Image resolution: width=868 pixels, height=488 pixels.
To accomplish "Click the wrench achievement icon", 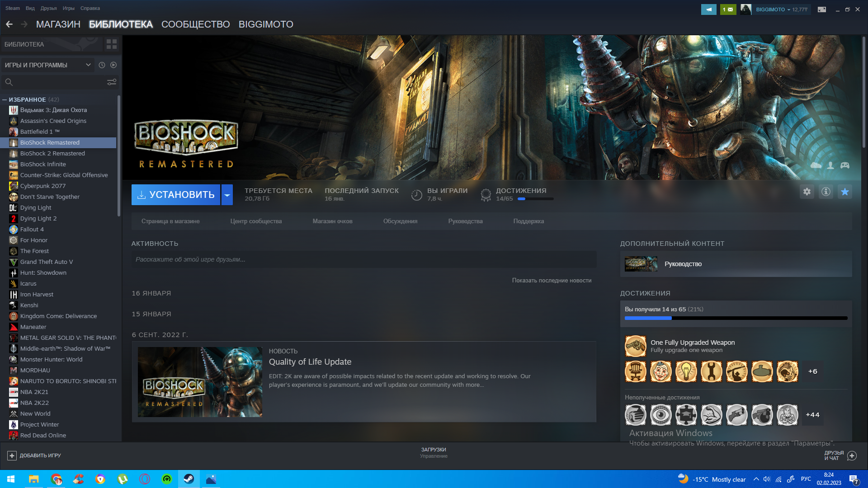I will 711,371.
